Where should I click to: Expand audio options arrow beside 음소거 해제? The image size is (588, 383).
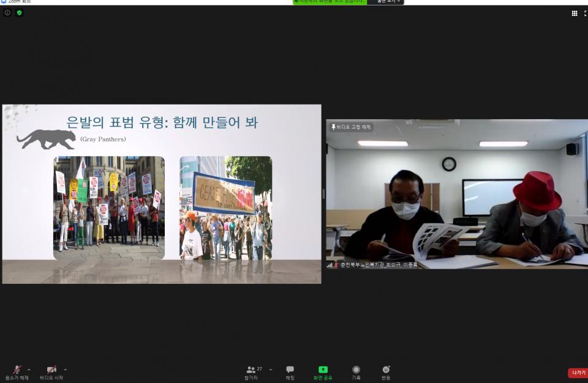29,370
